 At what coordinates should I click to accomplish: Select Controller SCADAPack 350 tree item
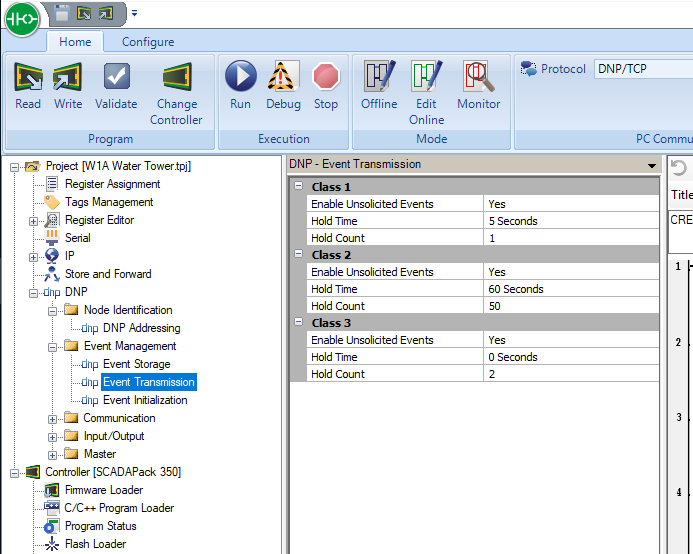tap(113, 472)
